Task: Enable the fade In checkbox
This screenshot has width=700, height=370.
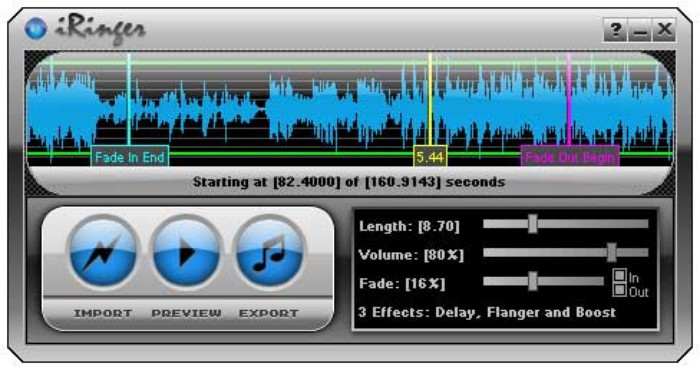Action: pos(619,275)
